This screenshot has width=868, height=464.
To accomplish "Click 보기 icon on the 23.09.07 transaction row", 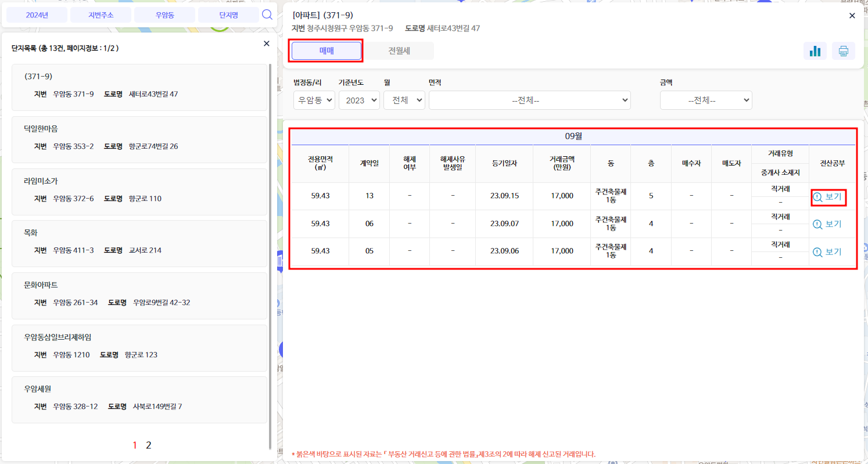I will (x=828, y=224).
